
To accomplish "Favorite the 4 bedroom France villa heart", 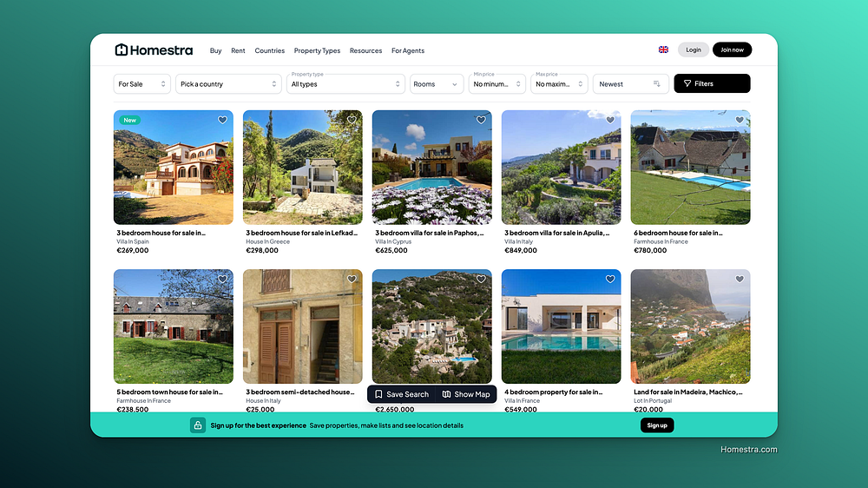I will click(610, 280).
